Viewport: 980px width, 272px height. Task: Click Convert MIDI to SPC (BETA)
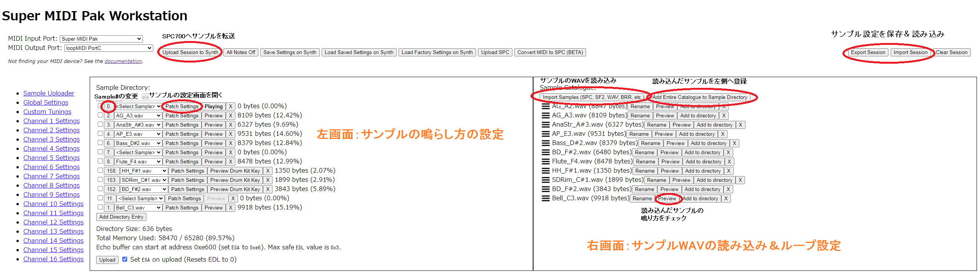coord(550,52)
